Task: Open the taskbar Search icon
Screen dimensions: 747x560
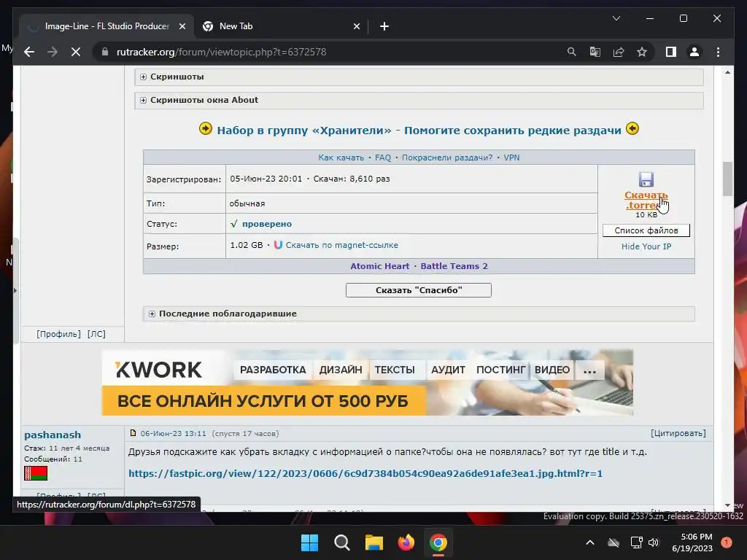Action: (x=341, y=542)
